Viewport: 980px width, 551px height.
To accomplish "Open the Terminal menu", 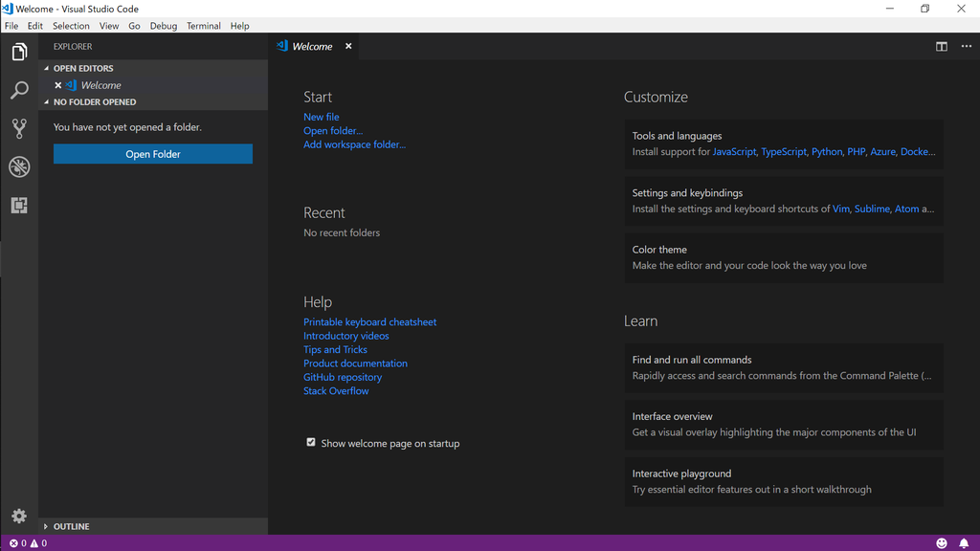I will tap(203, 26).
